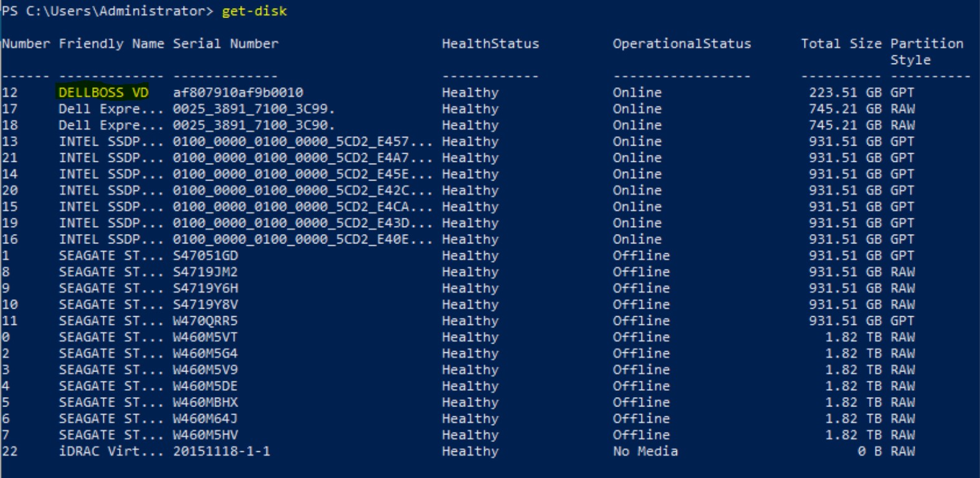980x478 pixels.
Task: Click serial number S47051GD
Action: 205,256
